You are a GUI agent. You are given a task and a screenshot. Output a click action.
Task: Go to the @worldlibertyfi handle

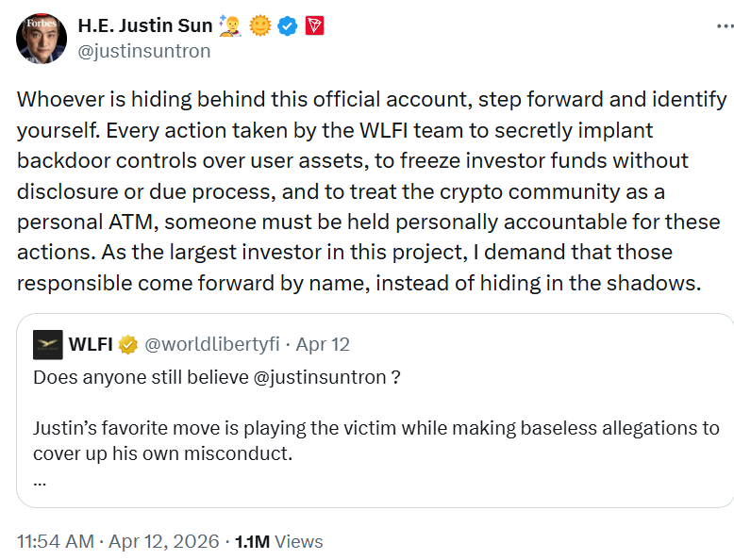pyautogui.click(x=210, y=345)
